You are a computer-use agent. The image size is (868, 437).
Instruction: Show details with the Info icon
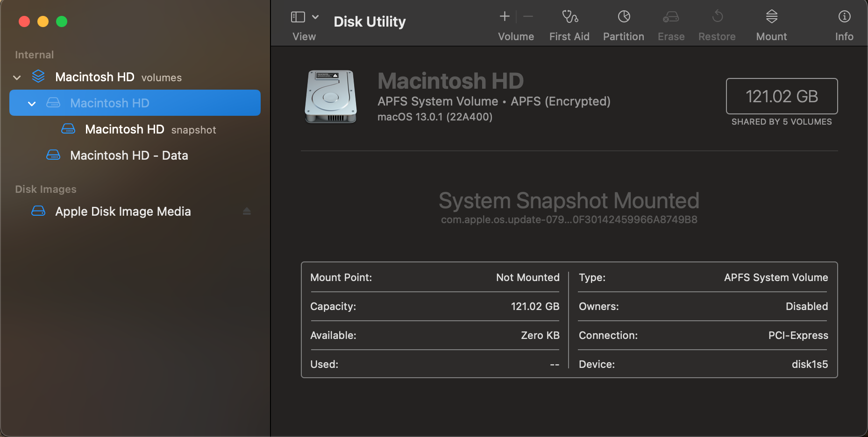844,17
